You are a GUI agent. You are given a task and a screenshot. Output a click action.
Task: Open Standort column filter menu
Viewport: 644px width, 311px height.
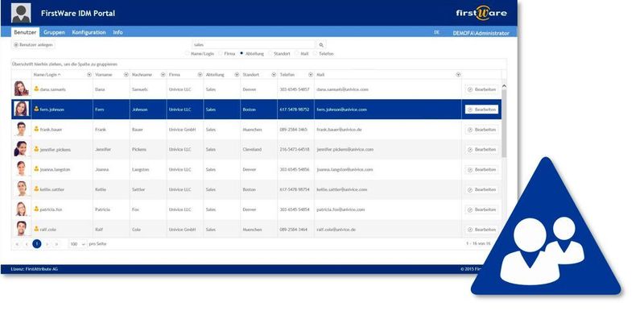(274, 75)
